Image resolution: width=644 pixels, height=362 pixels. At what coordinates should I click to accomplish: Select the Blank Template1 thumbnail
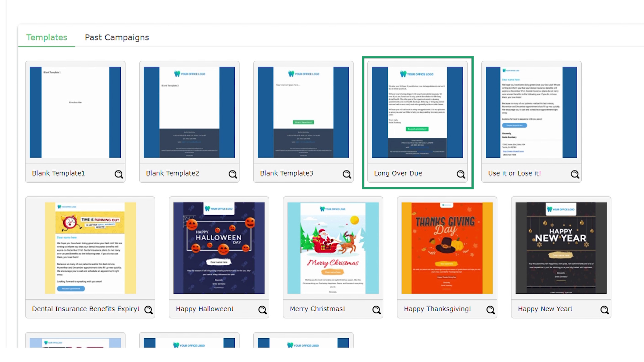pyautogui.click(x=75, y=112)
